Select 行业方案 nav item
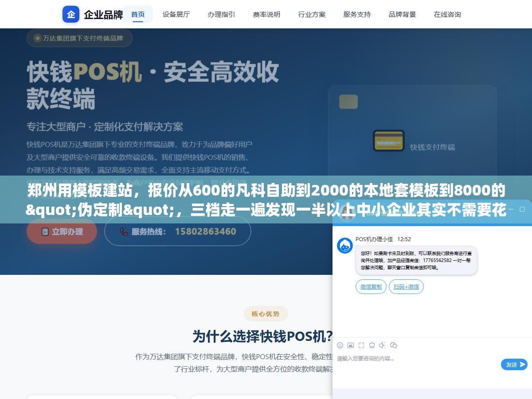The height and width of the screenshot is (399, 532). 312,14
